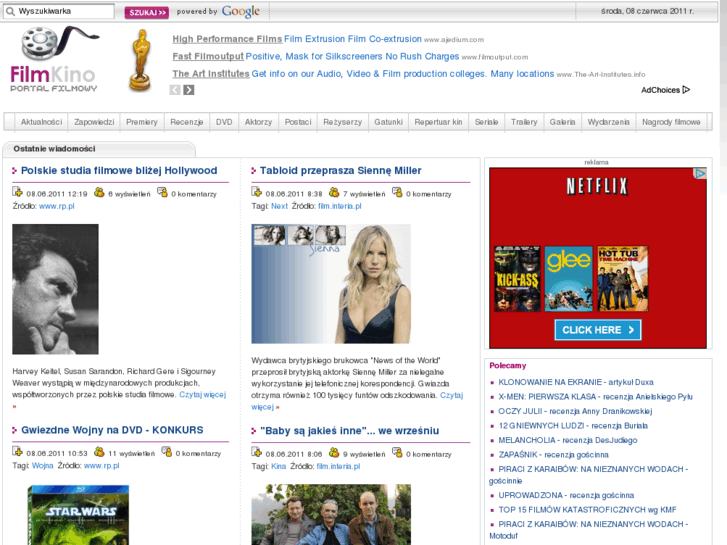Image resolution: width=727 pixels, height=545 pixels.
Task: Go to next ad with right arrow
Action: click(189, 90)
